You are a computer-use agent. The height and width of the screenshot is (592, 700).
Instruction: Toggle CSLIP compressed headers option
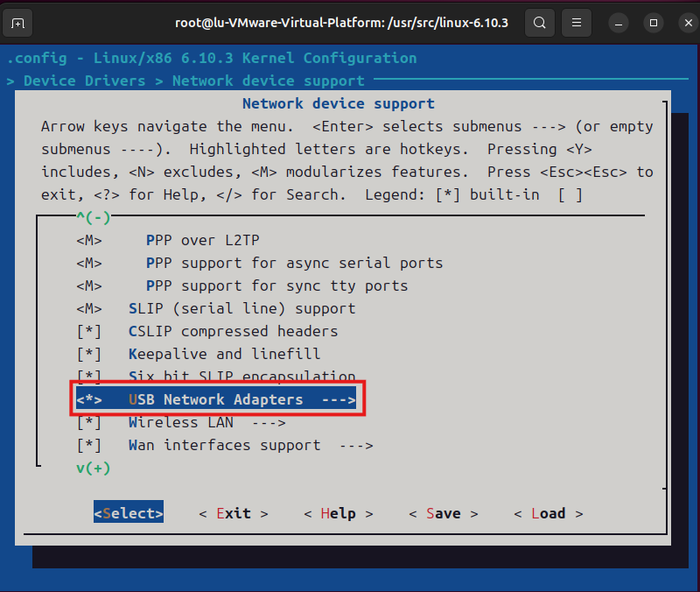tap(233, 331)
